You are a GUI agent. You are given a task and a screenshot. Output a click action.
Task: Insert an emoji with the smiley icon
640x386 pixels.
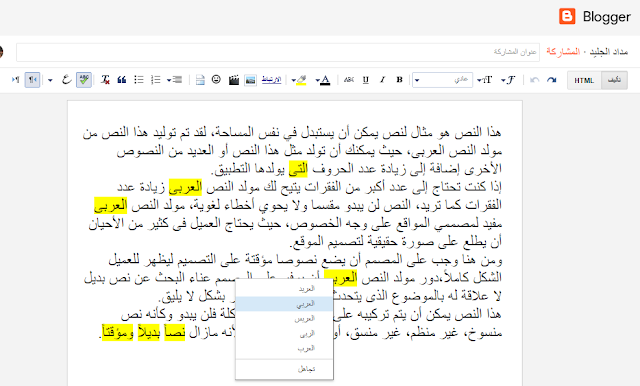pos(216,80)
